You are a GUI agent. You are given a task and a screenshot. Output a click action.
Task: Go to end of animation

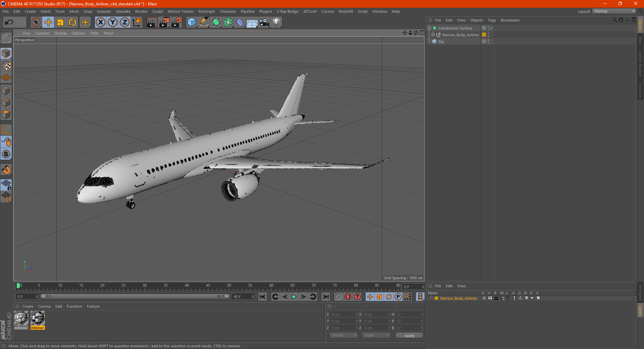coord(325,297)
